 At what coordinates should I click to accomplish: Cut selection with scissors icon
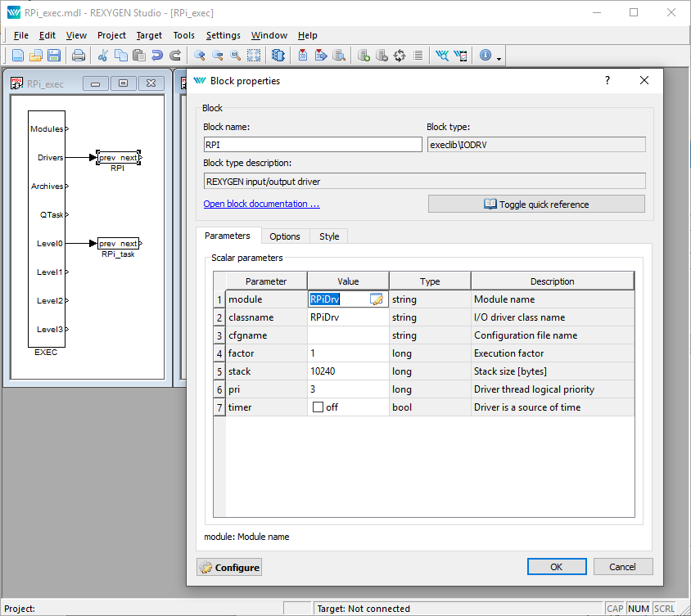click(103, 56)
